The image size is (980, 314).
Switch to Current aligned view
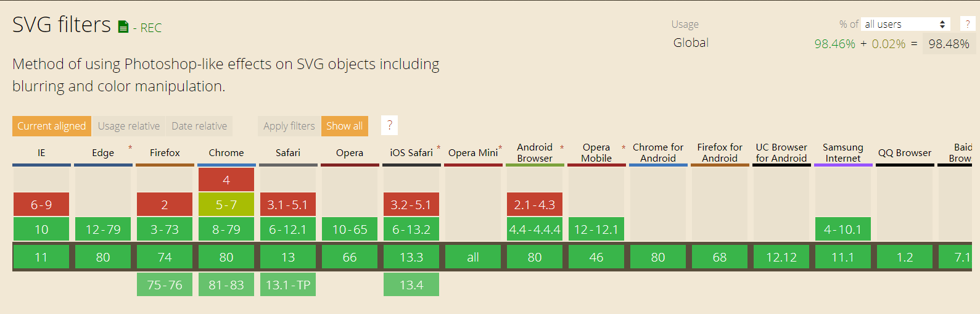click(x=52, y=126)
